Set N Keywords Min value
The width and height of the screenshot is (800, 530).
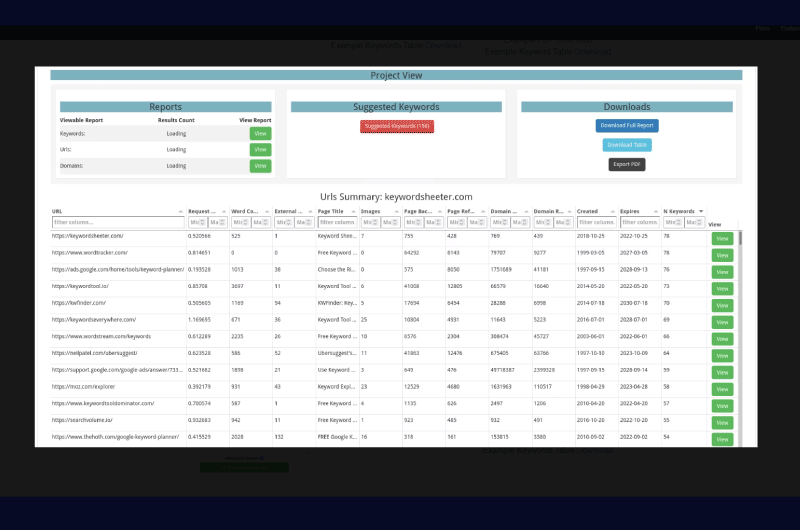[x=673, y=222]
